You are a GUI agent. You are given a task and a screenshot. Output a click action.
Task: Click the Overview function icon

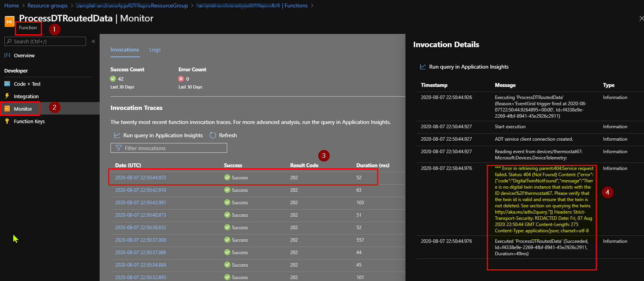7,55
